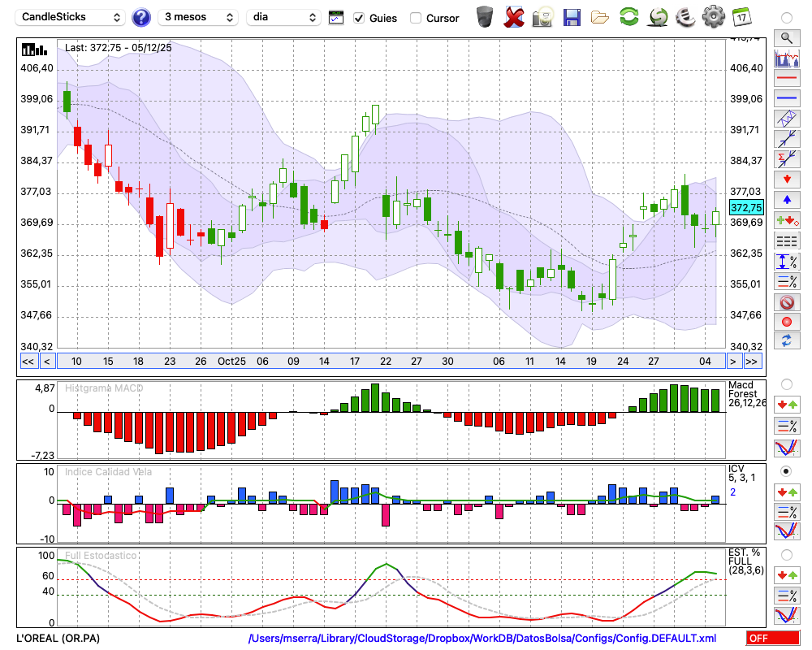Enable the Cursor checkbox

(x=416, y=18)
